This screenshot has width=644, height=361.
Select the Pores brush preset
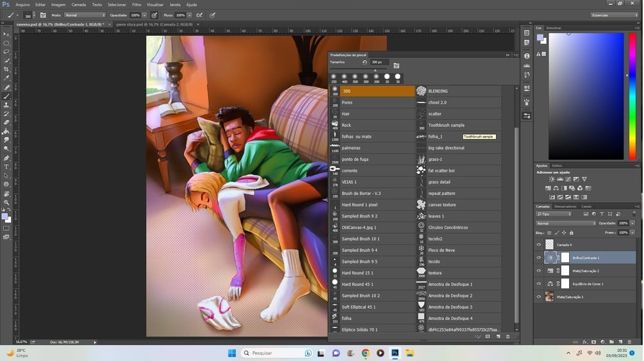pos(372,103)
